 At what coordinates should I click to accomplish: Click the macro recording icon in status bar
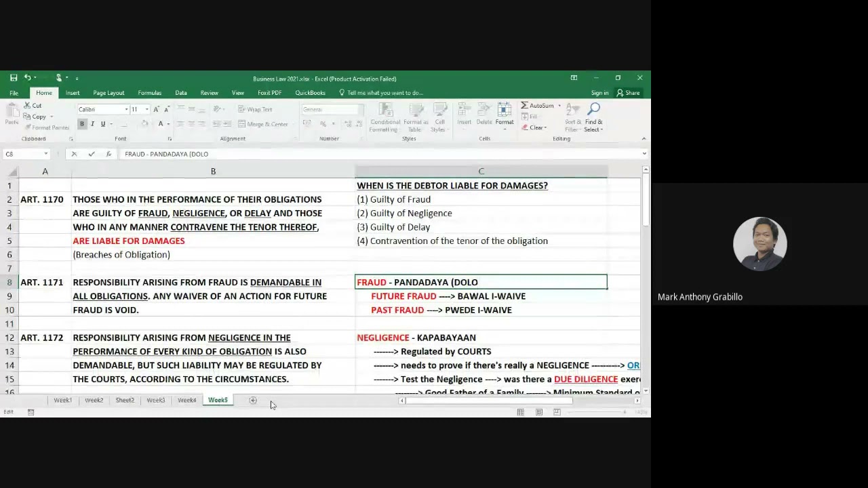point(31,412)
